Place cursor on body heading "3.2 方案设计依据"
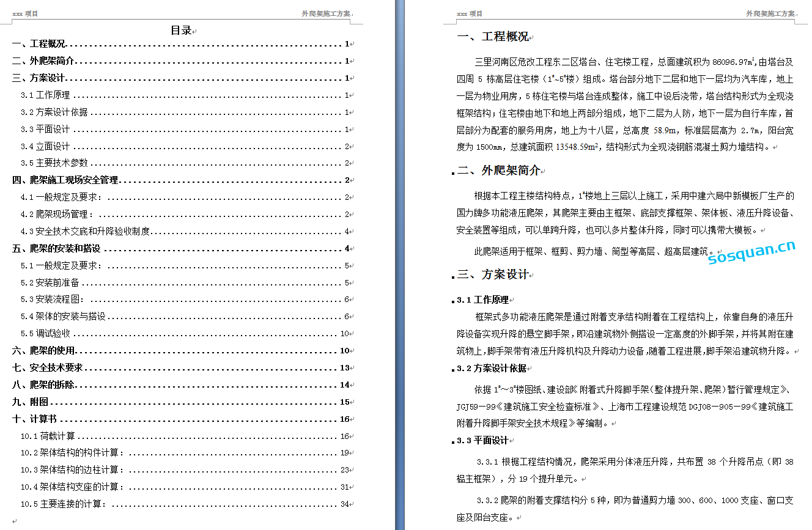The image size is (812, 530). pos(492,369)
